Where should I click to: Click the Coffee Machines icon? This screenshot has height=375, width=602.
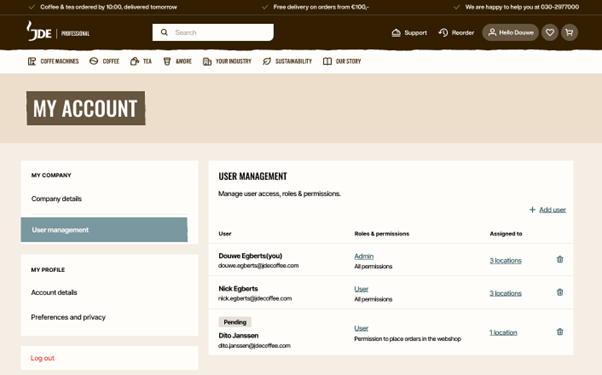tap(32, 61)
